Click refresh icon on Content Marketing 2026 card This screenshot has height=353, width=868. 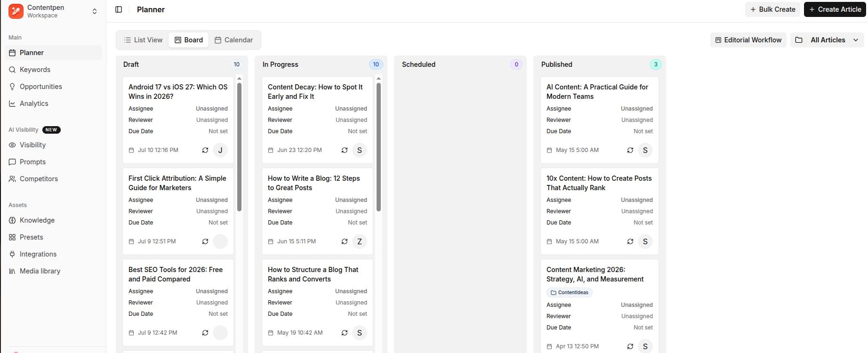630,346
